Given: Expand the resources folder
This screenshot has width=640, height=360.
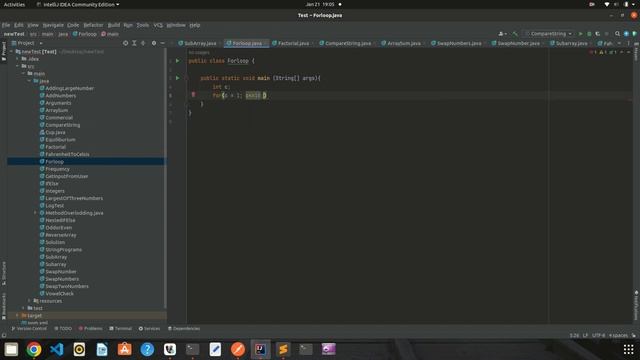Looking at the screenshot, I should click(x=29, y=301).
